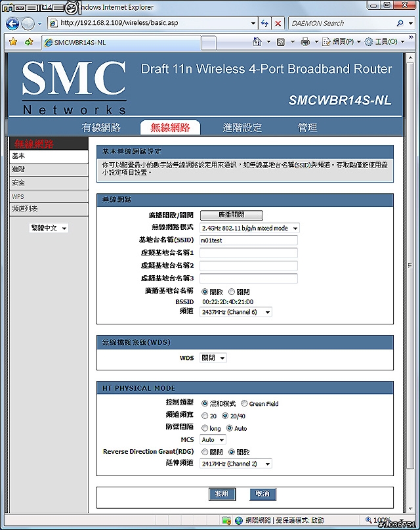Click the DAEMON Search box
420x530 pixels.
[x=342, y=24]
